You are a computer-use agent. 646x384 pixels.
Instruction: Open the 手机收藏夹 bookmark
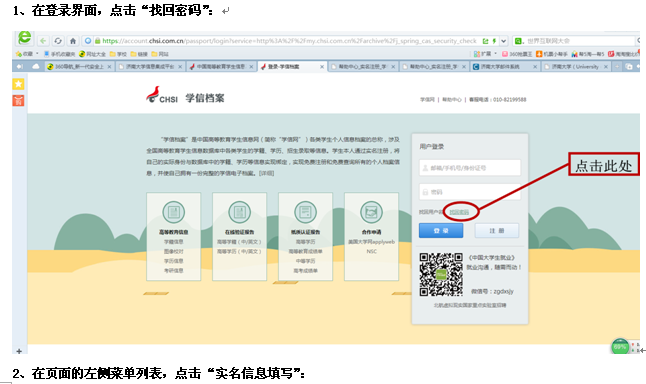coord(59,54)
